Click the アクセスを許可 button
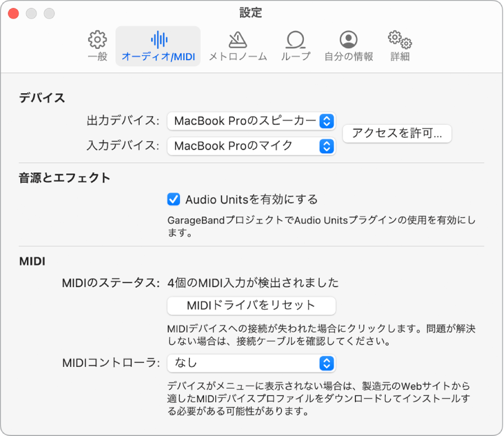 pos(397,134)
